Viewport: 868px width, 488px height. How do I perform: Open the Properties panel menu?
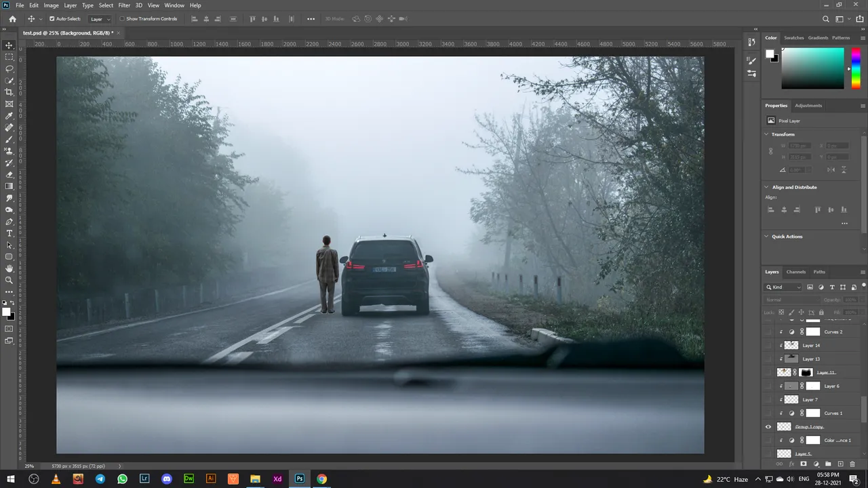coord(863,106)
